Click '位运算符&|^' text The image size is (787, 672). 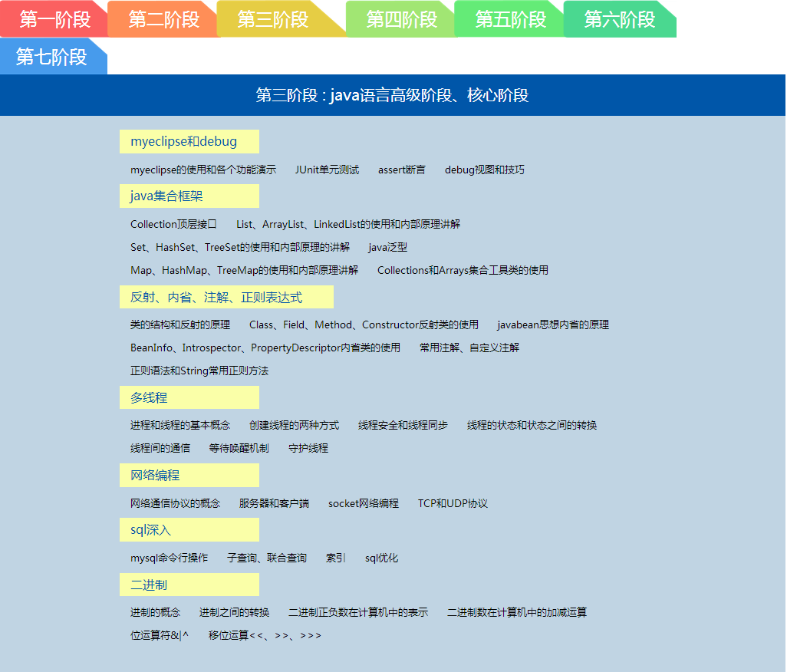[160, 635]
